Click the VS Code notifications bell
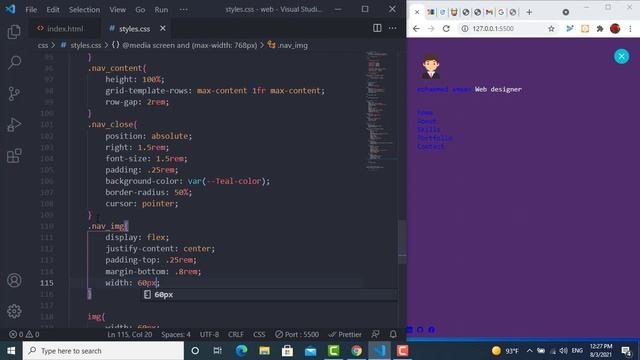Viewport: 640px width, 360px height. click(x=393, y=334)
